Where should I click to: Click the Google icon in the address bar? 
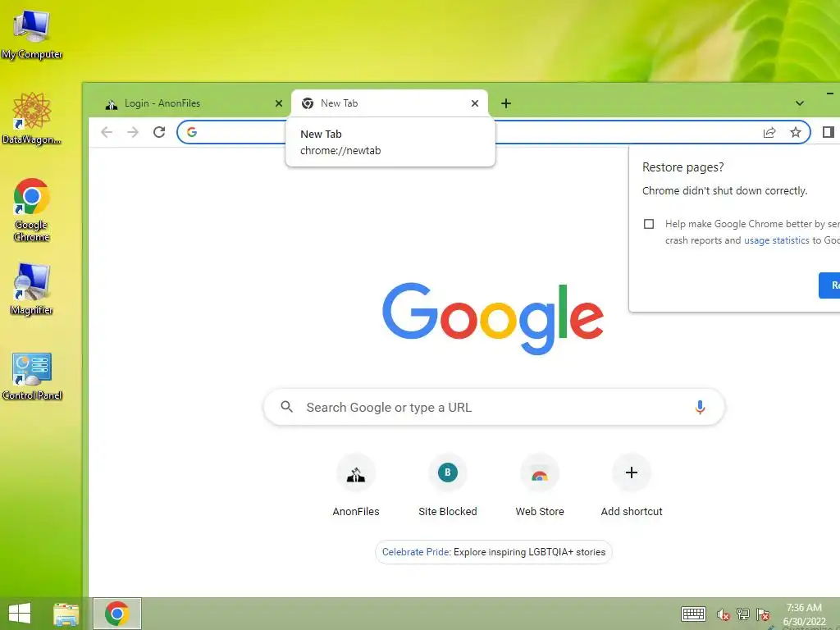tap(192, 132)
